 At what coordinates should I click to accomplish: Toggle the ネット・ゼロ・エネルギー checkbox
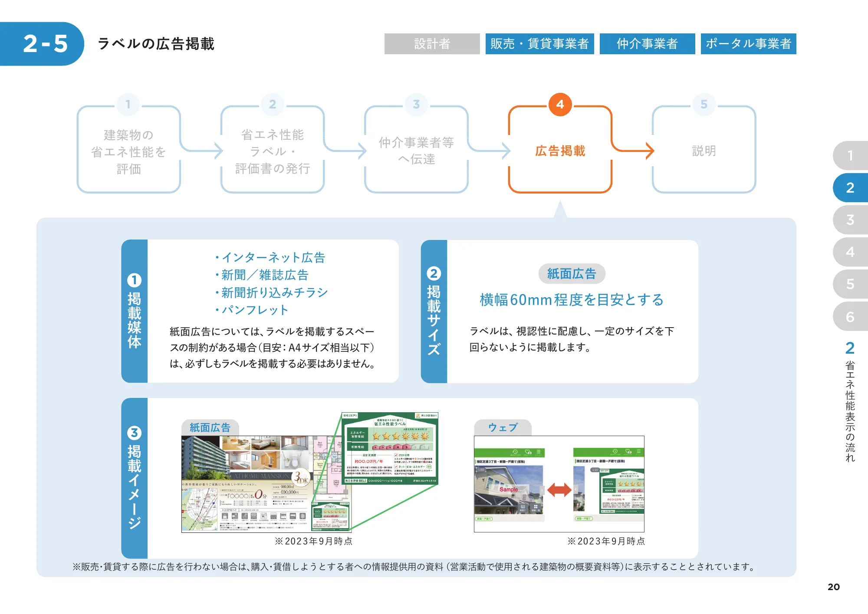pos(396,467)
